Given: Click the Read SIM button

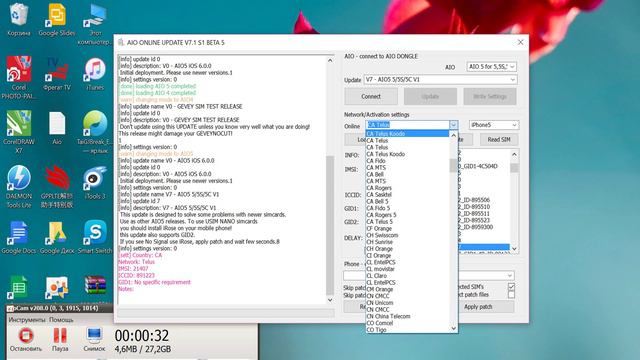Looking at the screenshot, I should 499,139.
